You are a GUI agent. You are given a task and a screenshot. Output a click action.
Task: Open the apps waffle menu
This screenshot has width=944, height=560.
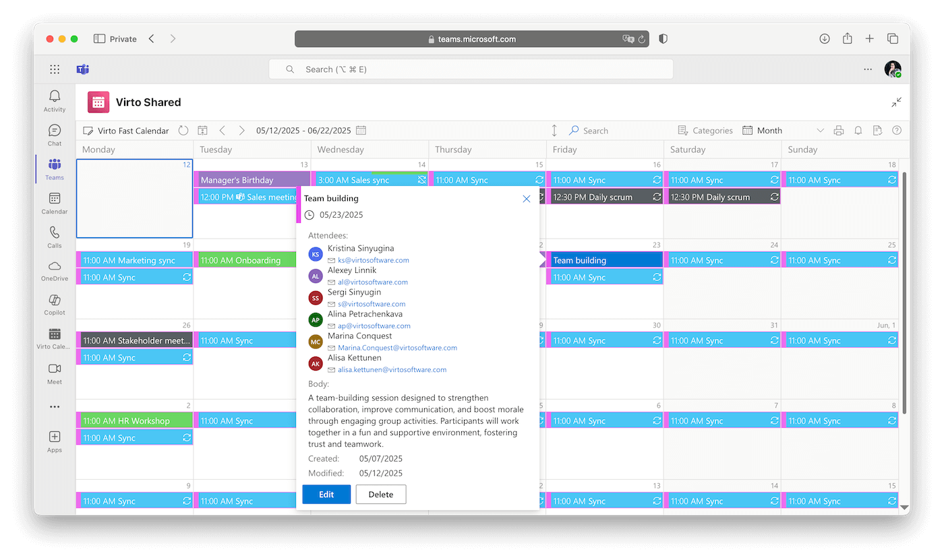pos(54,69)
